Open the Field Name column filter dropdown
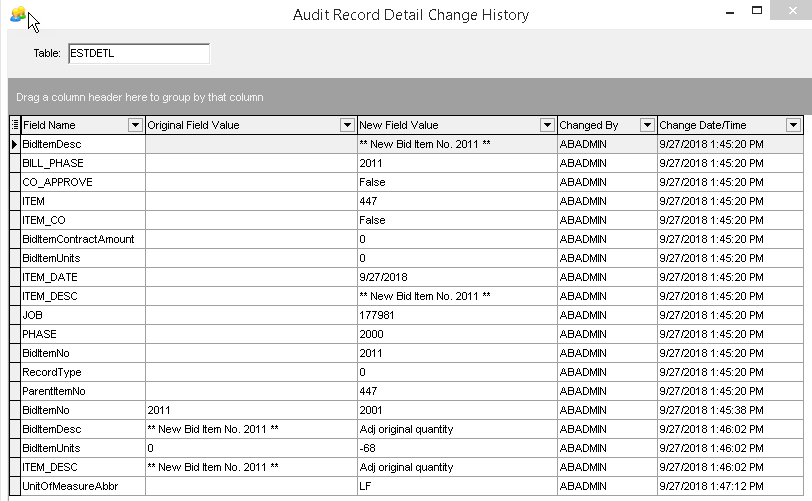 coord(135,125)
